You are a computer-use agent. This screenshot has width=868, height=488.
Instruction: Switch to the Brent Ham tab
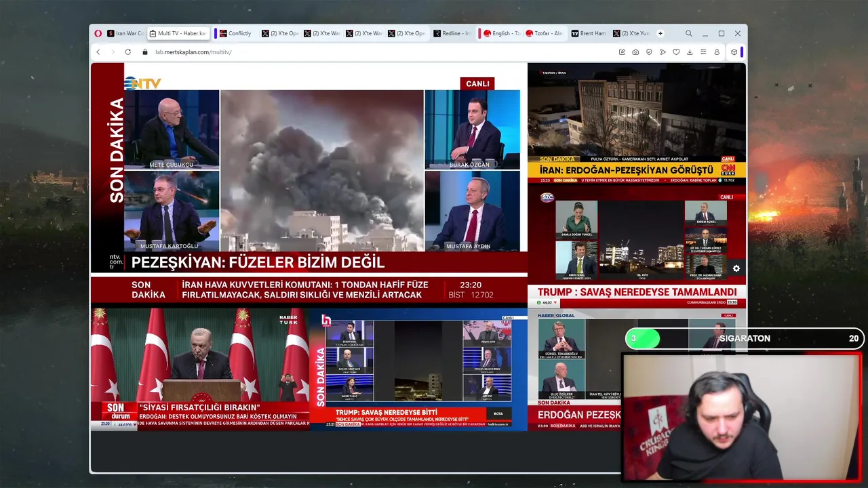588,33
